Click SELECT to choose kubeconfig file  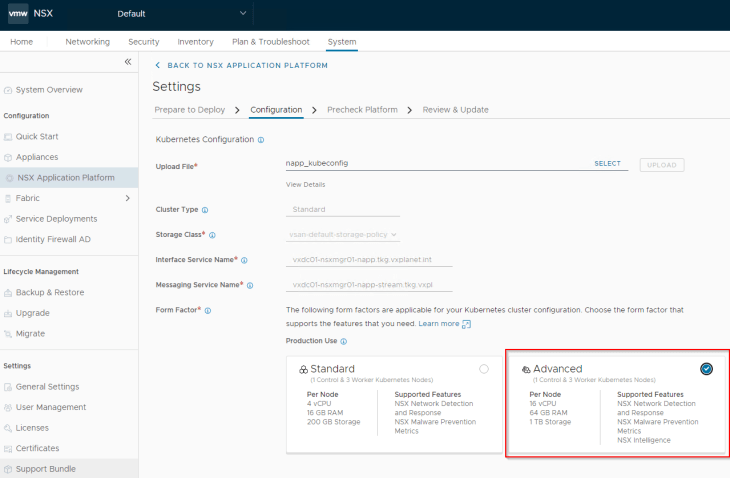[x=607, y=163]
